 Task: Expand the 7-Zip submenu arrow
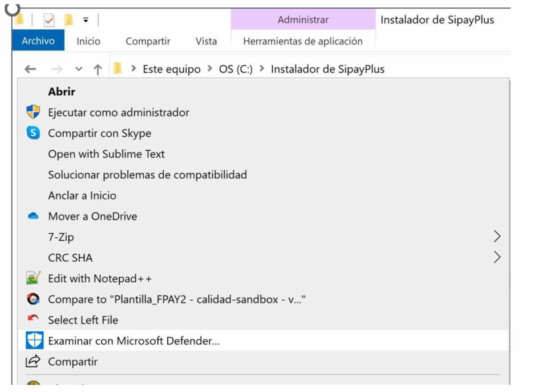497,236
